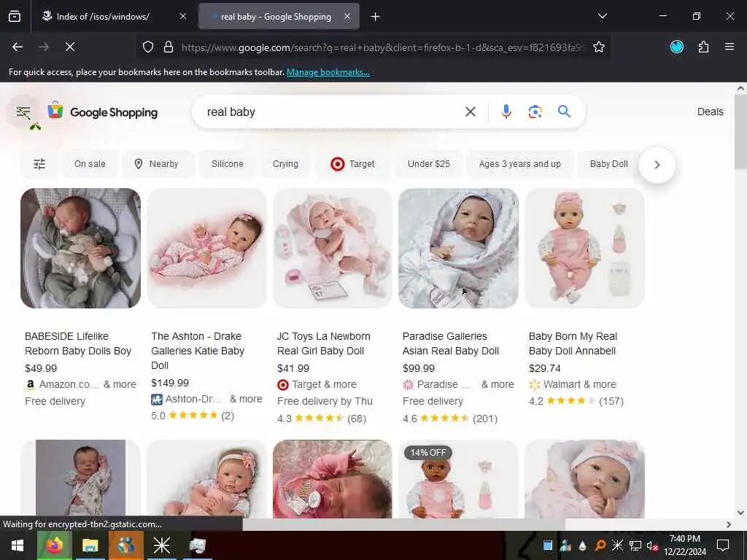Clear the 'real baby' search text

[471, 112]
